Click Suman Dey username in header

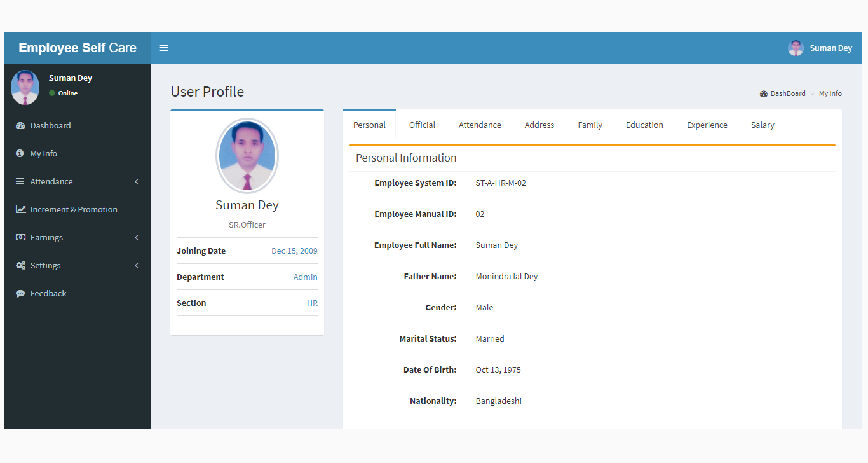point(831,48)
